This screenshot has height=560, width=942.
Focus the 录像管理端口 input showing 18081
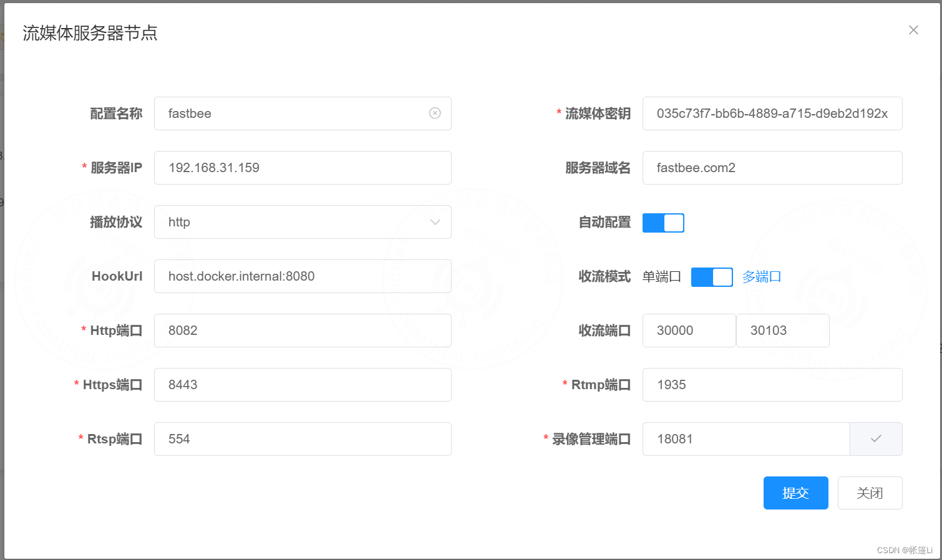pyautogui.click(x=746, y=439)
